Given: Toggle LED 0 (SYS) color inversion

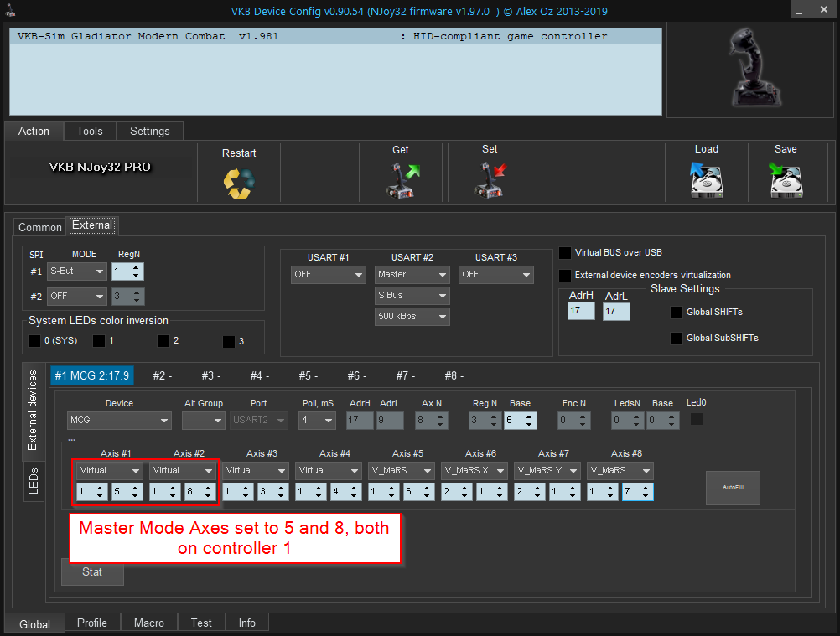Looking at the screenshot, I should coord(34,341).
